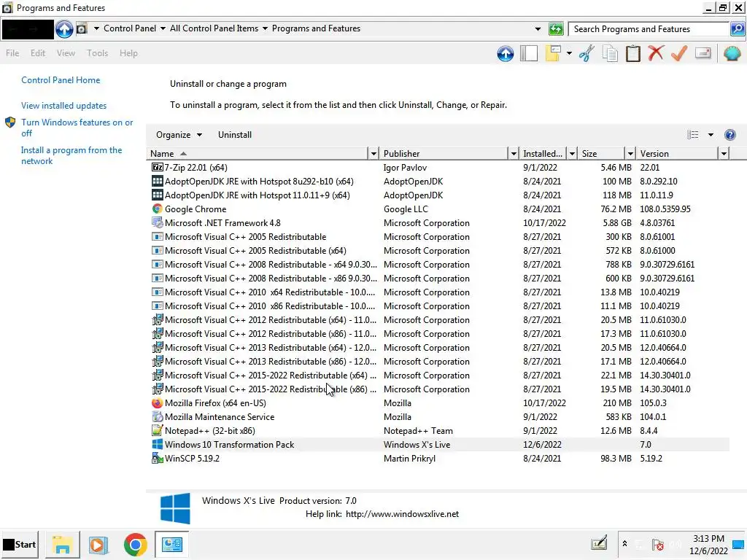Open File Explorer from the taskbar
Viewport: 747px width, 560px height.
pos(63,545)
